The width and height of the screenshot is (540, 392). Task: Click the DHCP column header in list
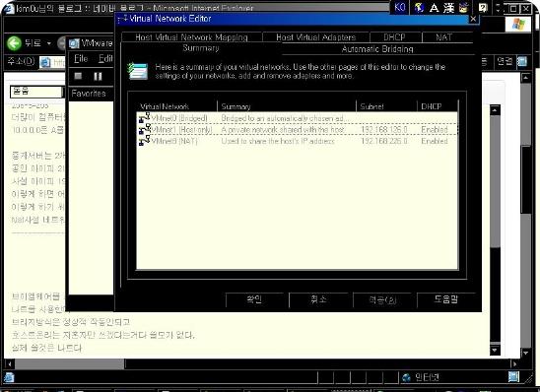pos(438,106)
